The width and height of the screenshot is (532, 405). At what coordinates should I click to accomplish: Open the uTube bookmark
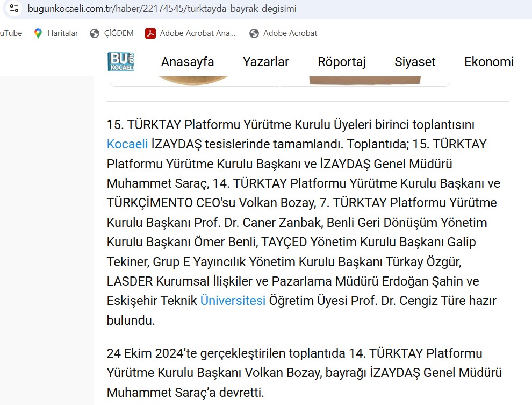point(11,33)
